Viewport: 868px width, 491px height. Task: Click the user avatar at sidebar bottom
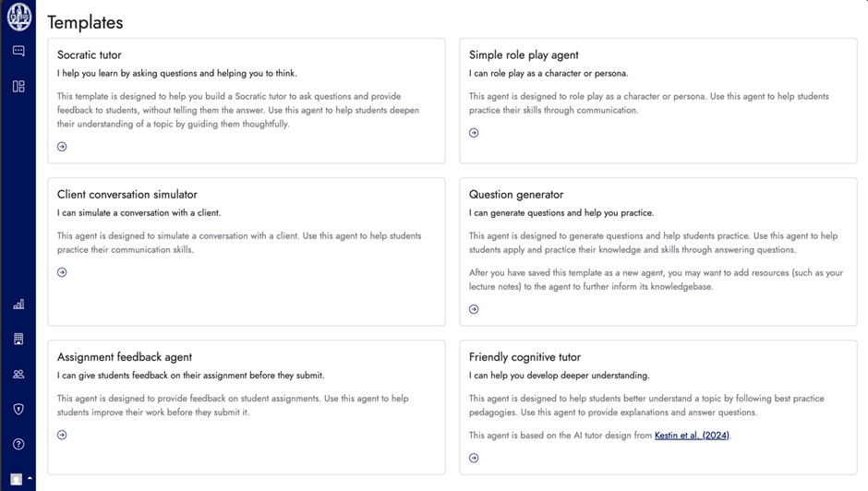click(17, 479)
